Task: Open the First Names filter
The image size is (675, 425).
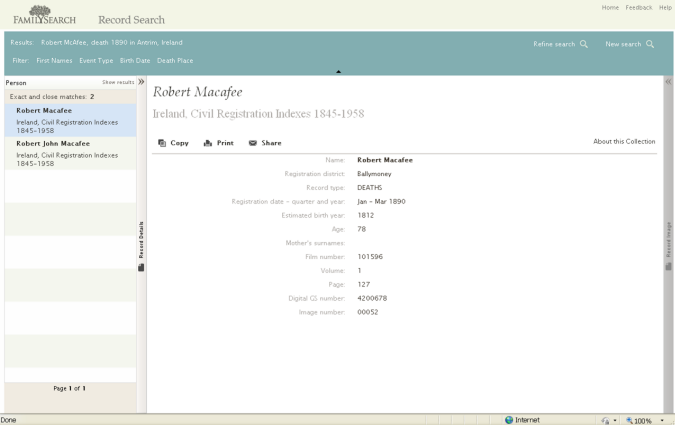Action: click(x=54, y=61)
